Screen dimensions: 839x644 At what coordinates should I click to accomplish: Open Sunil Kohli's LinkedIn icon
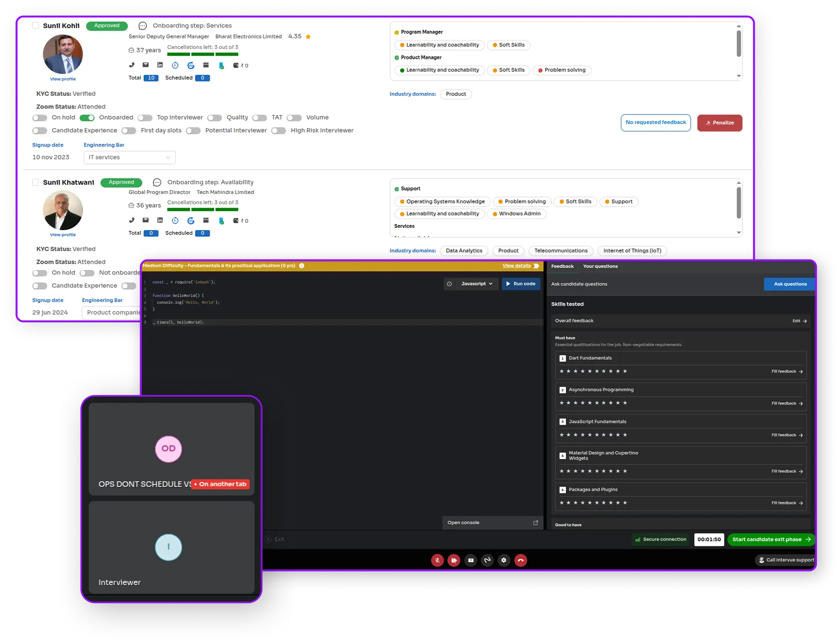[x=160, y=65]
